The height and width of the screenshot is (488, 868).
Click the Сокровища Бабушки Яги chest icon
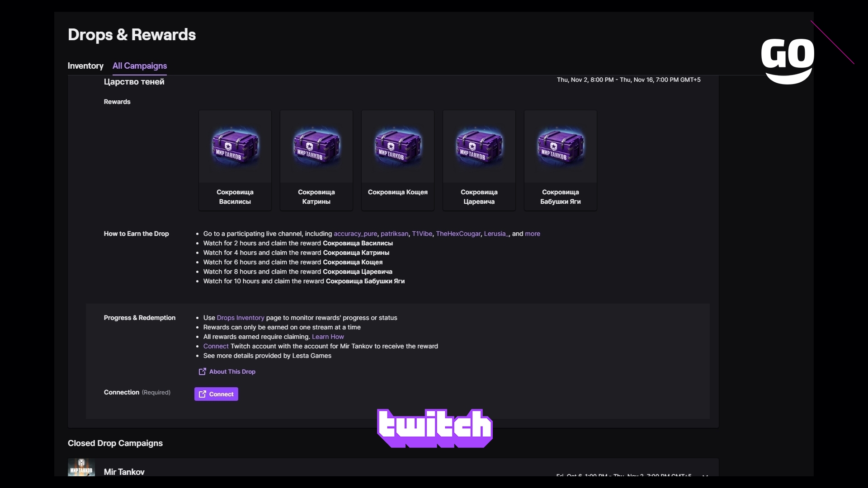561,146
